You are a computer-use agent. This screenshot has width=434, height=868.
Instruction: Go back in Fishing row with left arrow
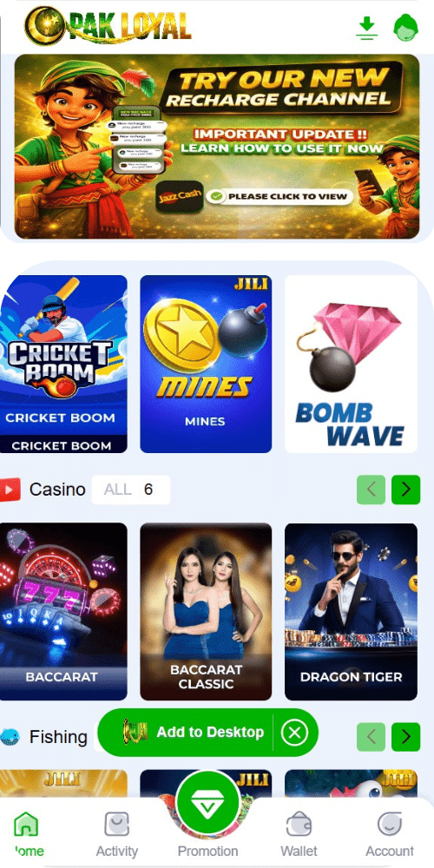[x=371, y=737]
